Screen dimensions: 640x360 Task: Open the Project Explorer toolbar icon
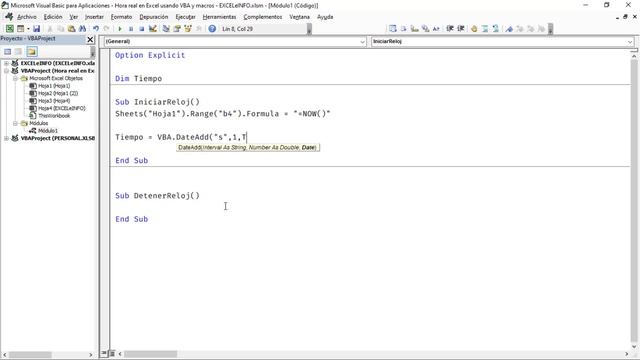coord(166,29)
